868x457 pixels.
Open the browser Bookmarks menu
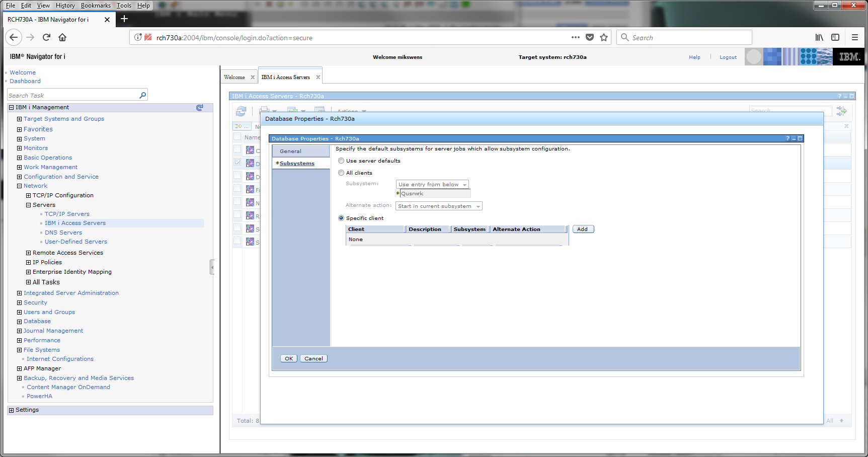pos(96,6)
